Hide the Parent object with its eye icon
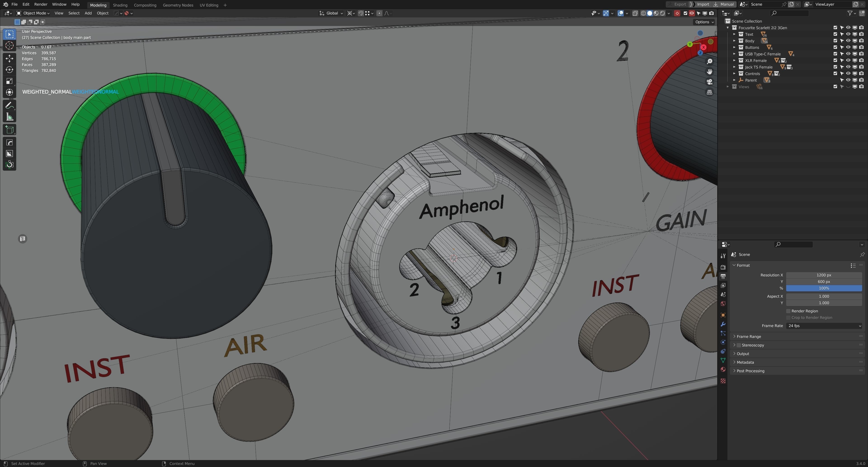Viewport: 868px width, 467px height. pos(848,80)
